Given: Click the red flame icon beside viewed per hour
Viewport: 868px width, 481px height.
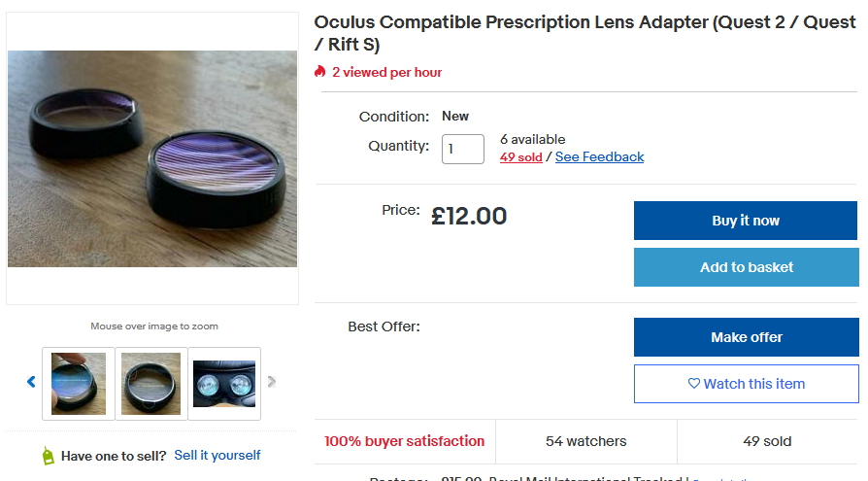Looking at the screenshot, I should click(320, 72).
